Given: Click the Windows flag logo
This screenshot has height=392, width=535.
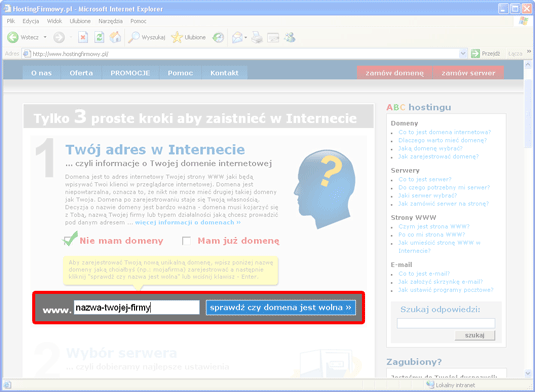Looking at the screenshot, I should pyautogui.click(x=523, y=21).
